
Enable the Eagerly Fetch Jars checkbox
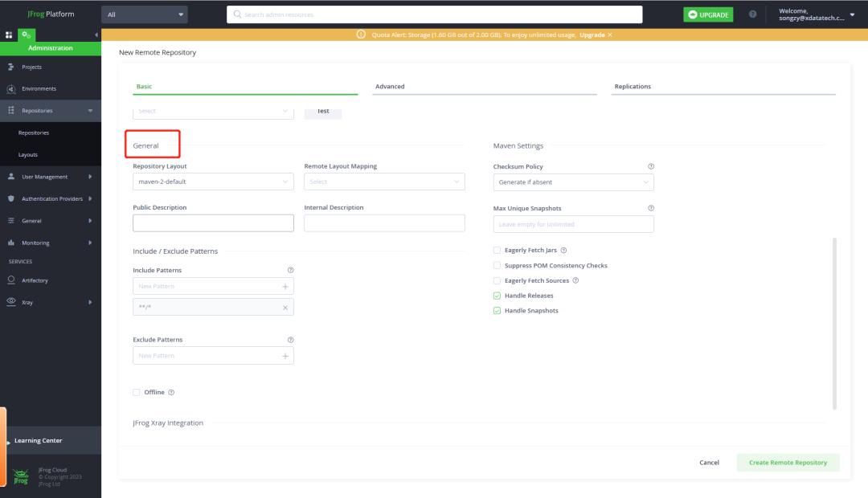(x=497, y=250)
